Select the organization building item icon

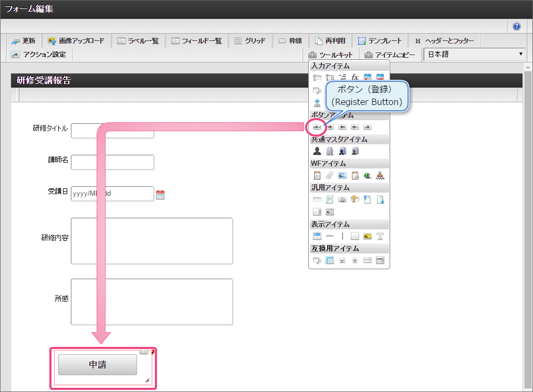[330, 151]
